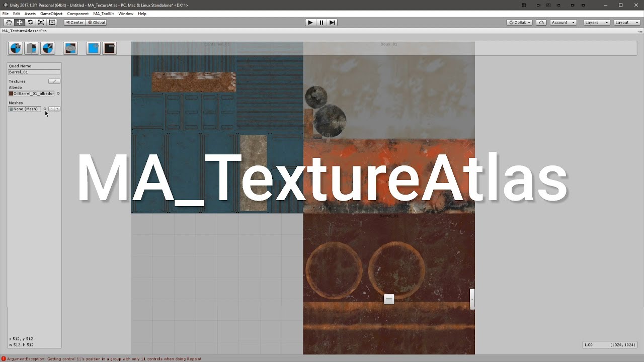Screen dimensions: 644x362
Task: Open the Layers dropdown
Action: [x=597, y=22]
